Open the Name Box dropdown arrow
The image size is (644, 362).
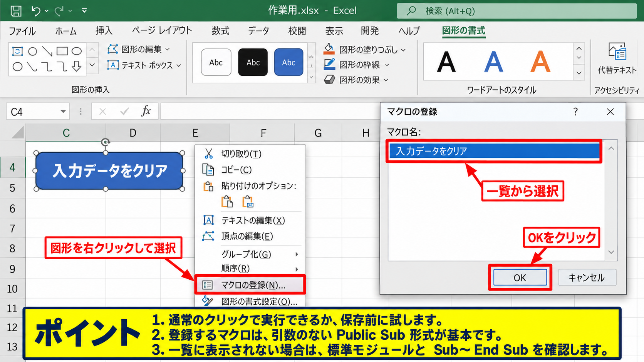pyautogui.click(x=63, y=112)
